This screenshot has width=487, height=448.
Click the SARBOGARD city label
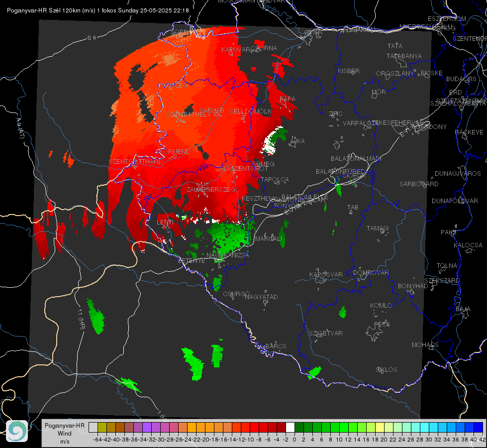tap(419, 184)
